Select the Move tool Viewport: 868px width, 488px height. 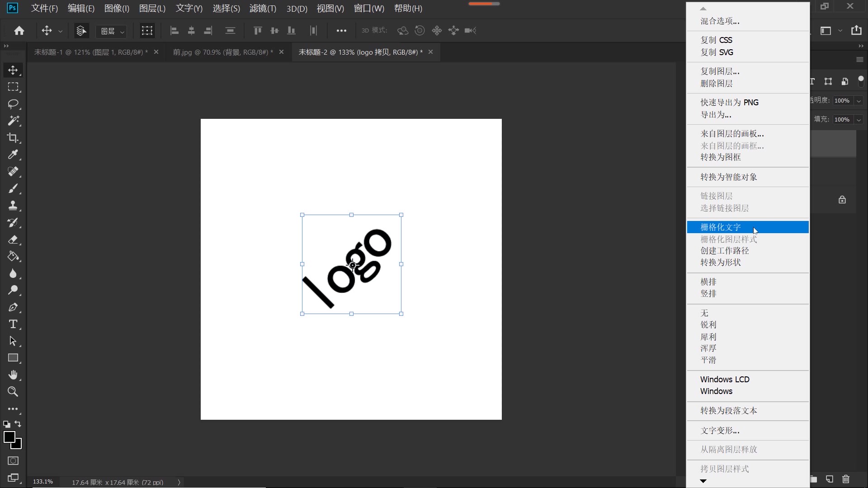pyautogui.click(x=13, y=70)
